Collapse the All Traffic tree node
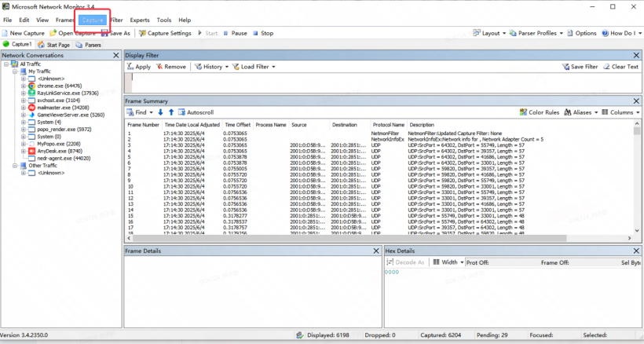 [x=6, y=64]
